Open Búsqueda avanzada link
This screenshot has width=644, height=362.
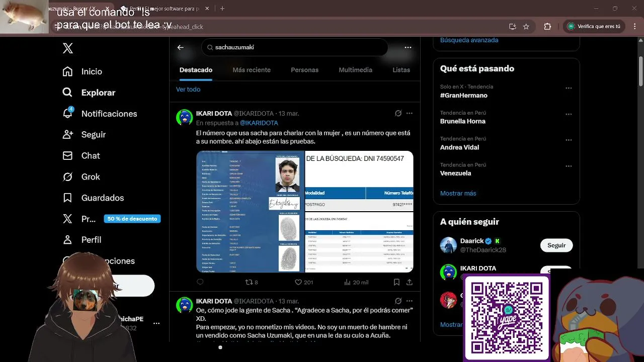pyautogui.click(x=469, y=40)
